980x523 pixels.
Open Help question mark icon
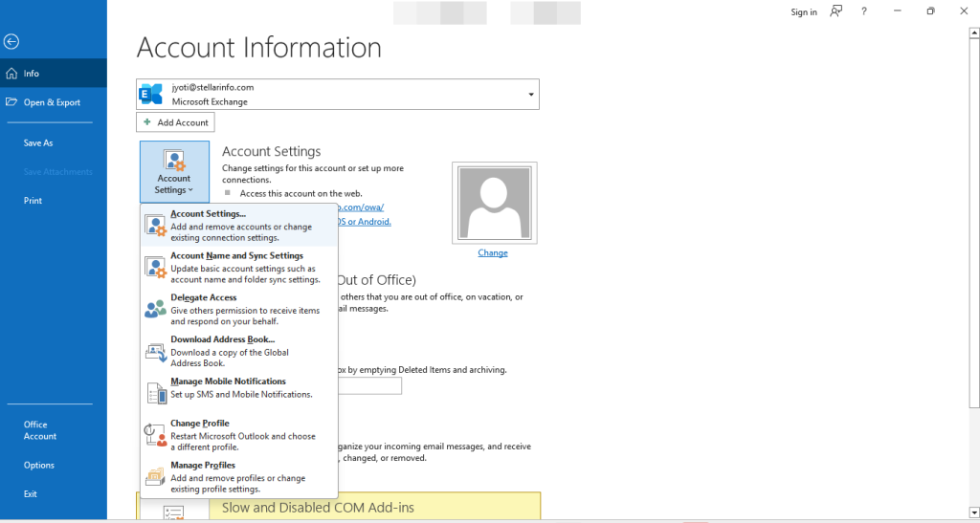tap(864, 11)
